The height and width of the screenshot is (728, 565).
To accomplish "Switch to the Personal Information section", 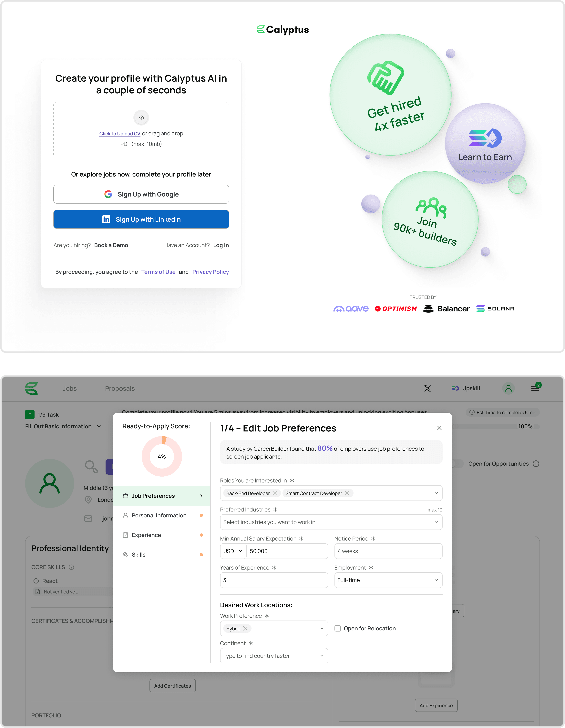I will 159,515.
